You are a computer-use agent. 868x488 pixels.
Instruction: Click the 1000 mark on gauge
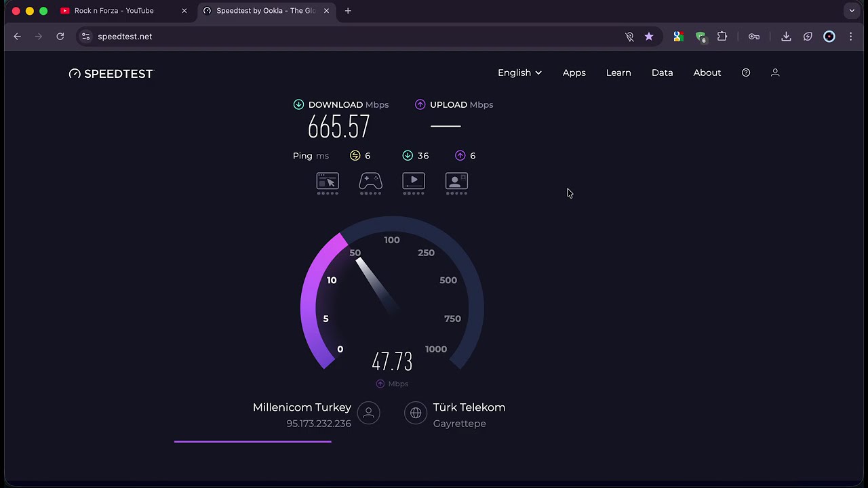[x=436, y=349]
